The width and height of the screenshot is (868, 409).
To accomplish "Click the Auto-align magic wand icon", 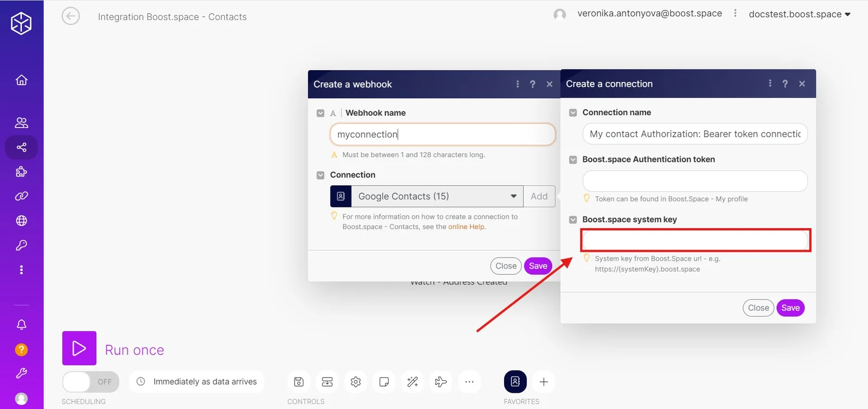I will [413, 382].
